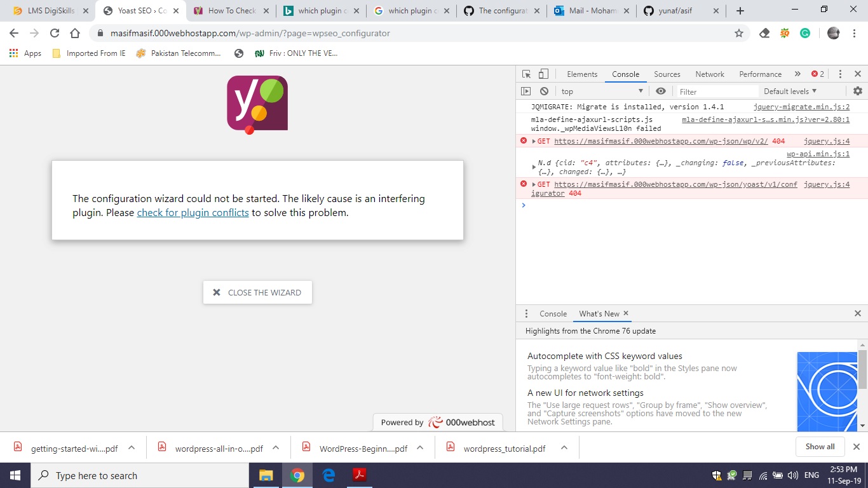The width and height of the screenshot is (868, 488).
Task: Open the Chrome profile avatar
Action: coord(834,33)
